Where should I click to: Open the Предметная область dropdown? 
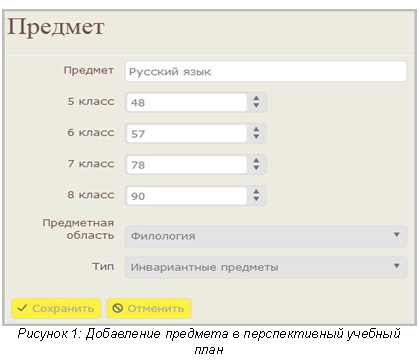click(266, 236)
